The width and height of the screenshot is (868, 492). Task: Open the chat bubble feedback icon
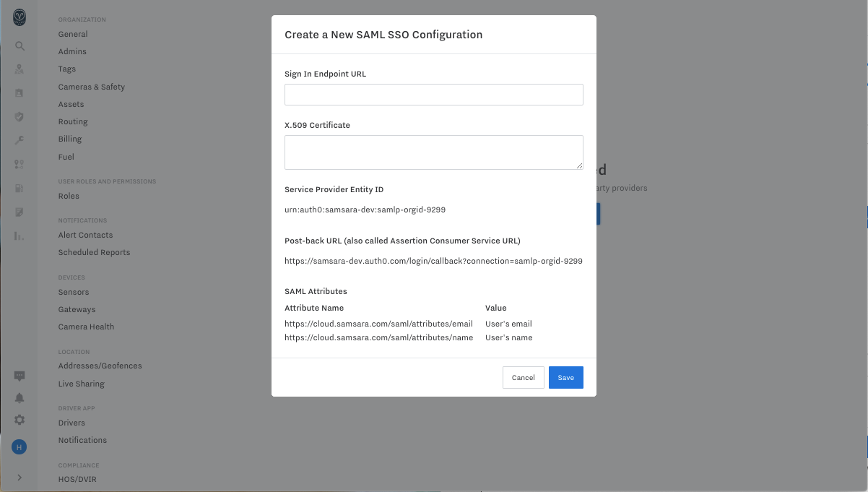(x=19, y=376)
